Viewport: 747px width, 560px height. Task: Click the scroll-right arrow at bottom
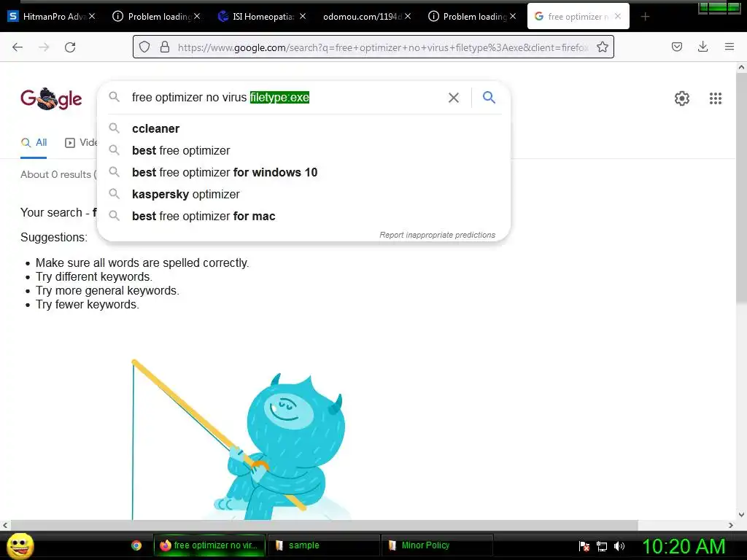click(x=731, y=525)
